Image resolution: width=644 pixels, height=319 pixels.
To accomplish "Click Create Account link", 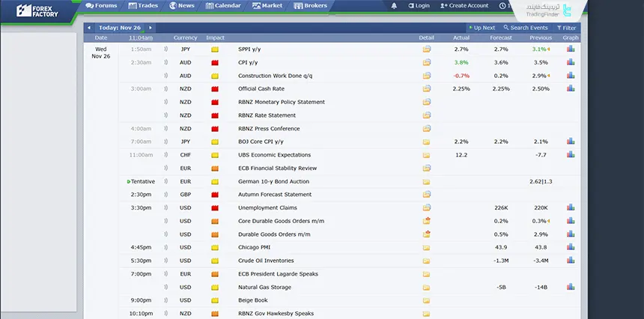I will [x=464, y=6].
